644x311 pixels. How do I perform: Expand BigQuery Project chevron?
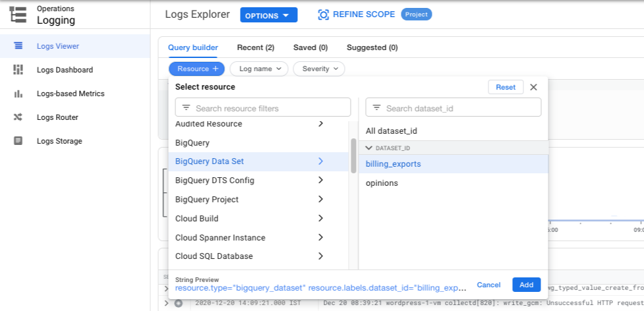coord(321,199)
